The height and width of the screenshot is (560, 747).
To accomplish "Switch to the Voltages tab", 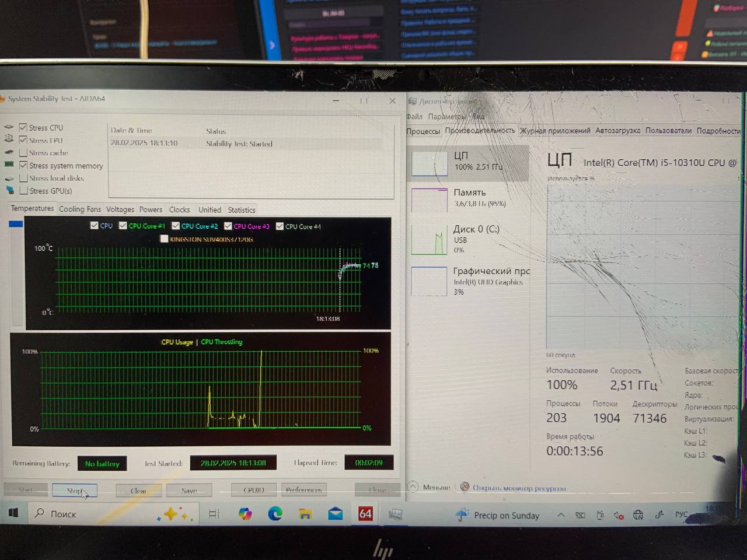I will (x=120, y=209).
